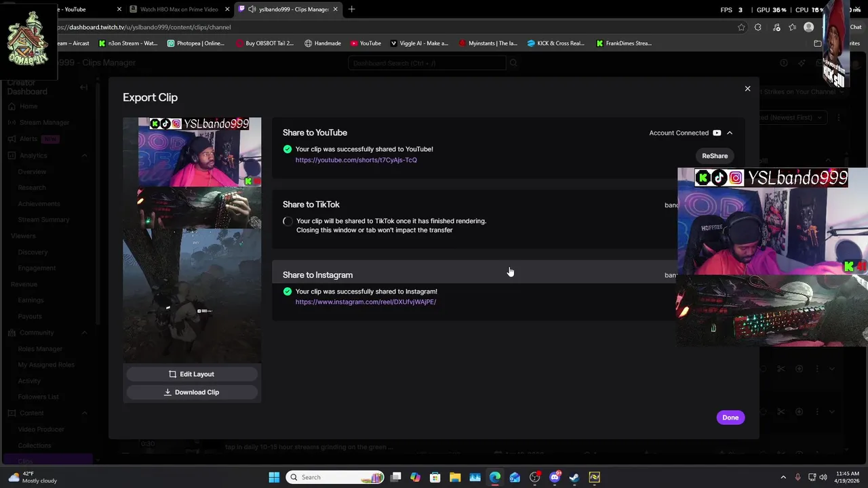Screen dimensions: 868x488
Task: Open Video Producer in the sidebar
Action: (x=41, y=429)
